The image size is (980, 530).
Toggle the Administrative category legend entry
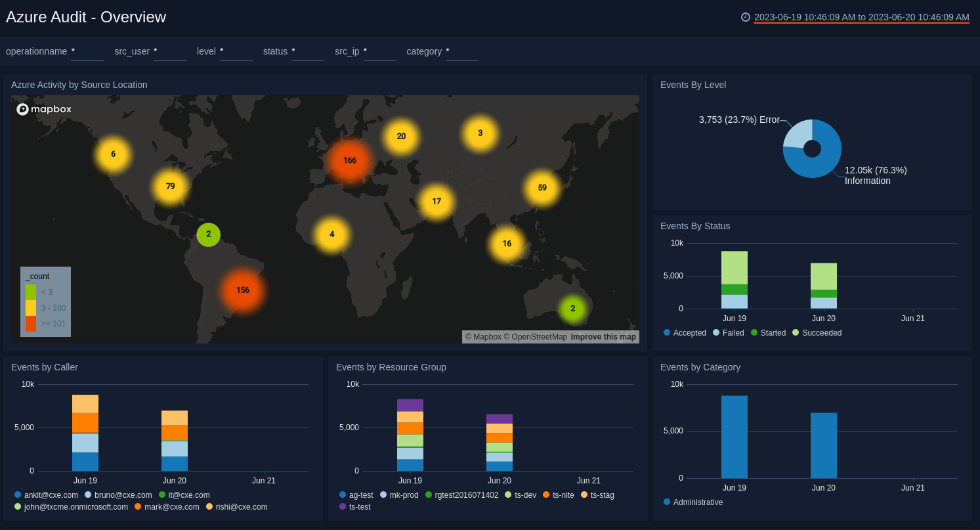(692, 502)
